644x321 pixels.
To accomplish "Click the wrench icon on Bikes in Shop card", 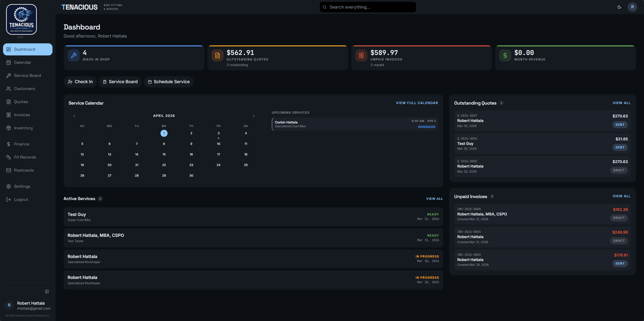I will pyautogui.click(x=73, y=55).
